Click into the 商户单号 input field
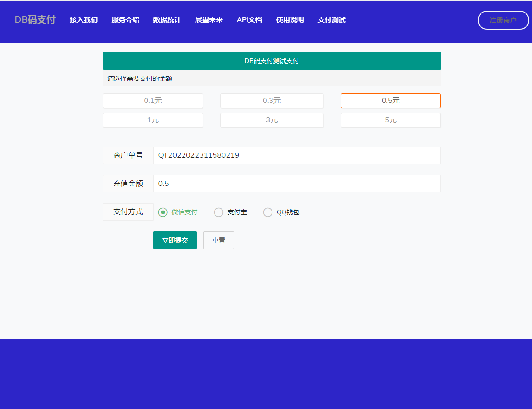Image resolution: width=532 pixels, height=409 pixels. (x=297, y=155)
